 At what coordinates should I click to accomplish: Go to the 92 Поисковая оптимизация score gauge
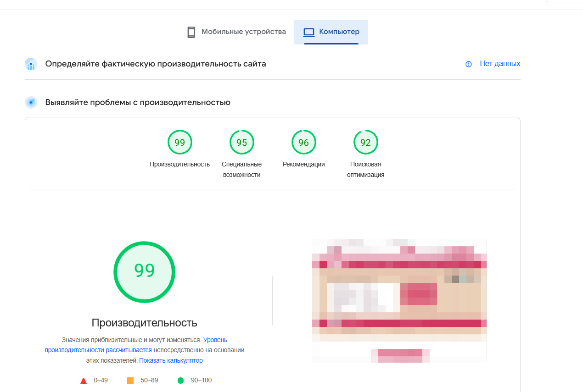click(x=365, y=143)
